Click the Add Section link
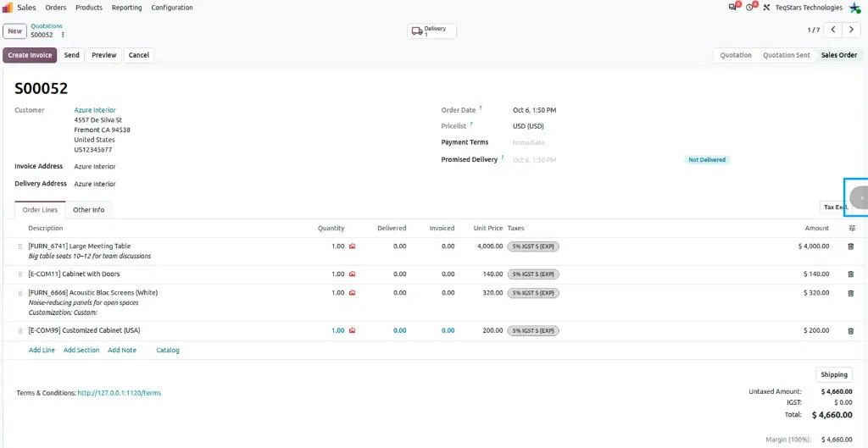 pos(81,350)
